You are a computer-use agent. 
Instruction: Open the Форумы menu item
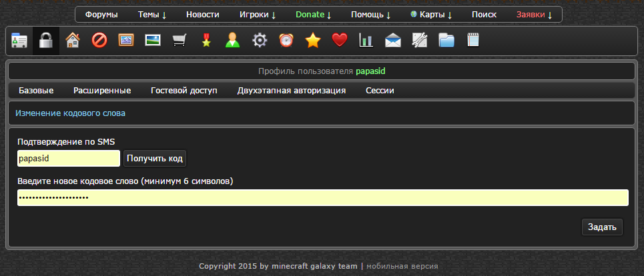(x=101, y=15)
